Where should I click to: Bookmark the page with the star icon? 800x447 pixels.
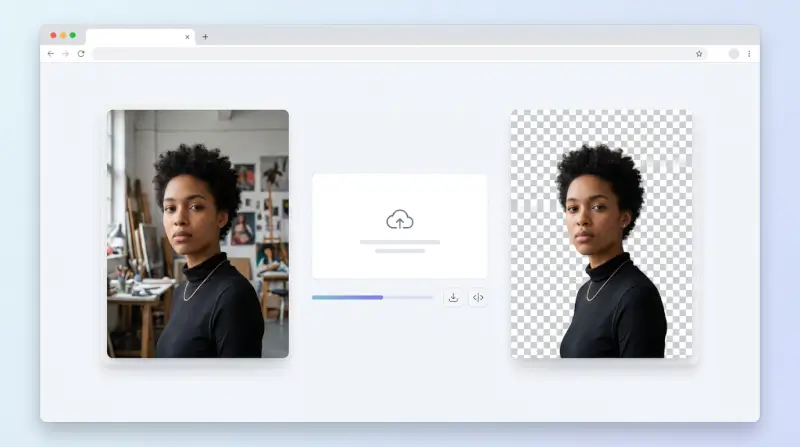point(699,54)
